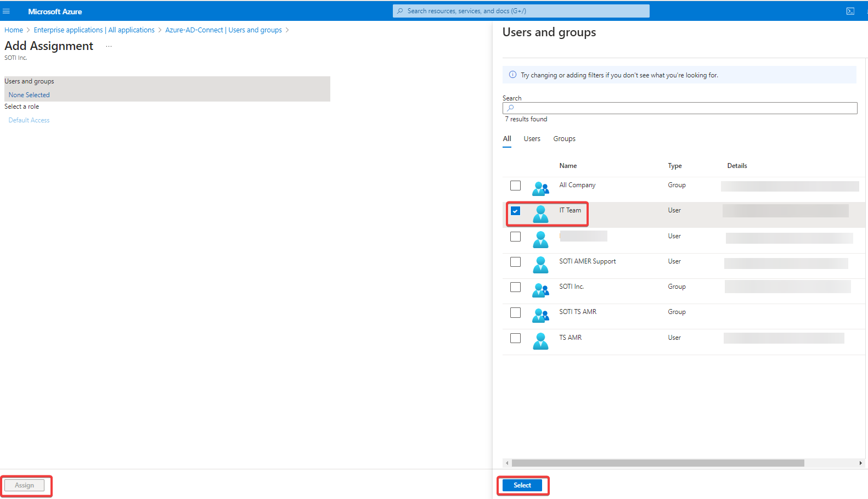The image size is (868, 499).
Task: Click the 'SOTI AMER Support' name text
Action: click(x=588, y=261)
